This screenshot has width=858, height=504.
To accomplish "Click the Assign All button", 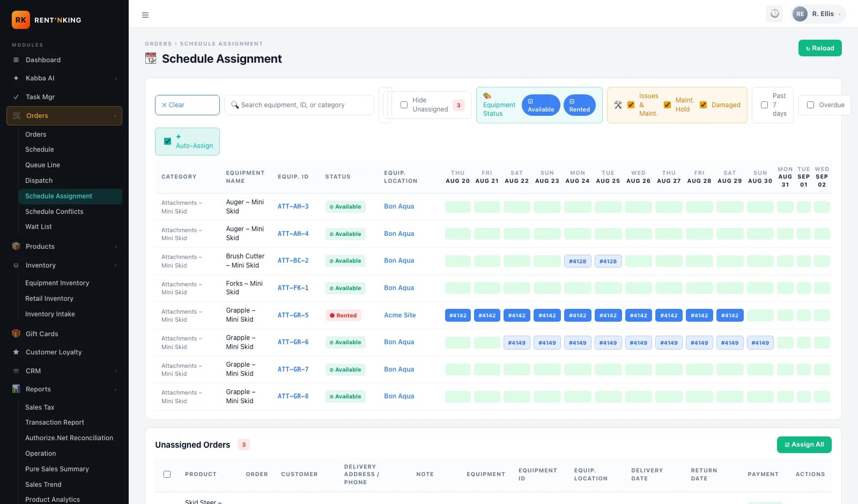I will tap(804, 444).
